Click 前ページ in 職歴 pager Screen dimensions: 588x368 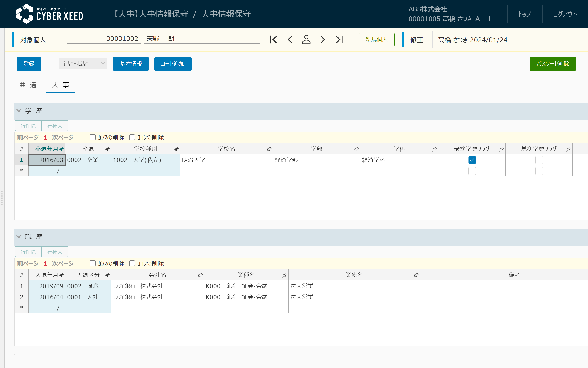coord(28,264)
